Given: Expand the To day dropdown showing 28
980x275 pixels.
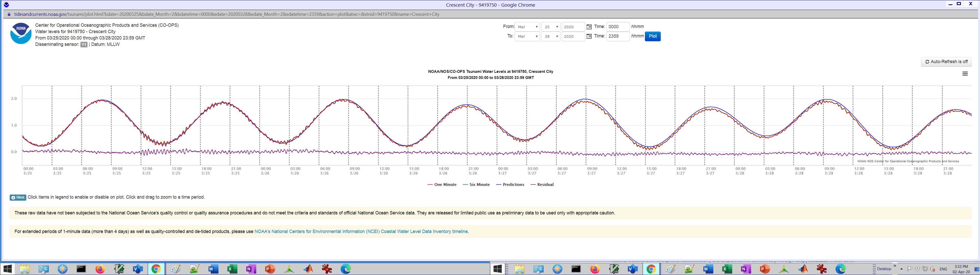Looking at the screenshot, I should point(550,36).
